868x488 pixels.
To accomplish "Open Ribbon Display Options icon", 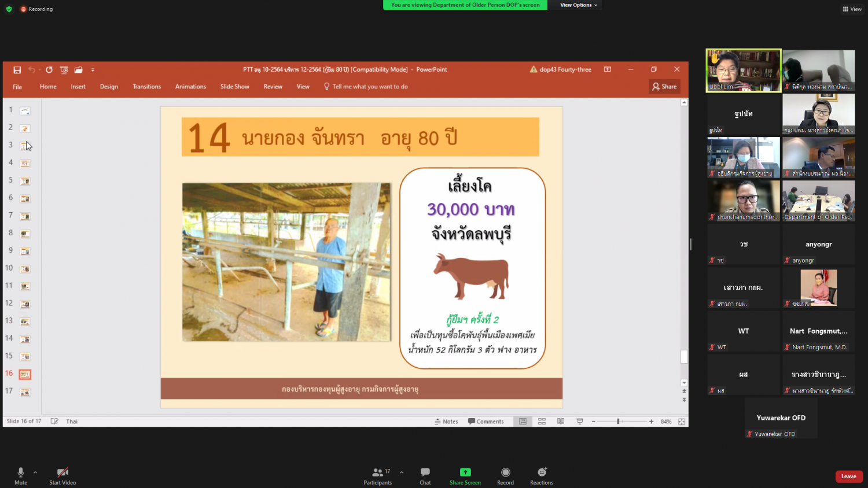I will click(x=608, y=69).
